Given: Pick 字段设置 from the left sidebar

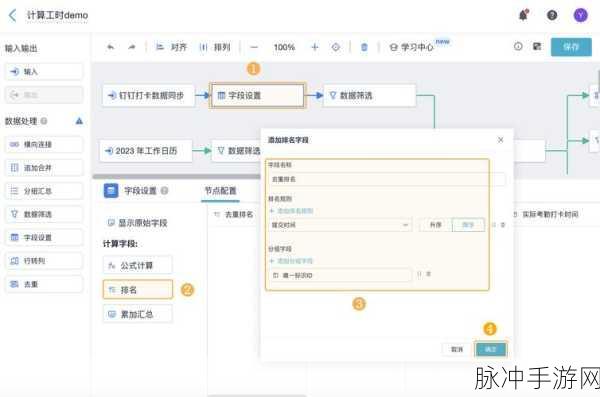Looking at the screenshot, I should pyautogui.click(x=44, y=237).
